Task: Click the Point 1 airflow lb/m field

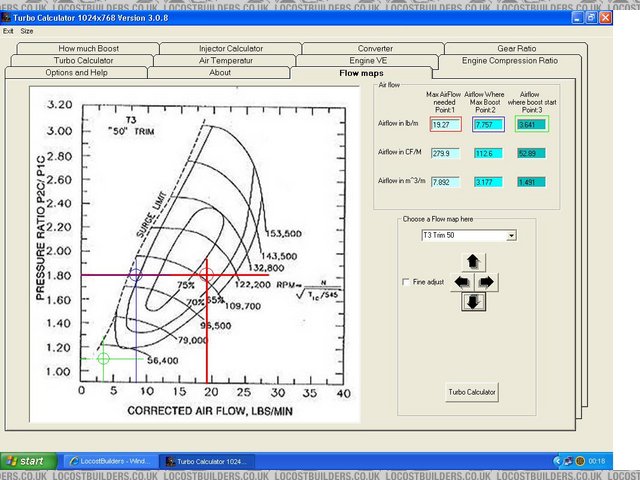Action: tap(445, 125)
